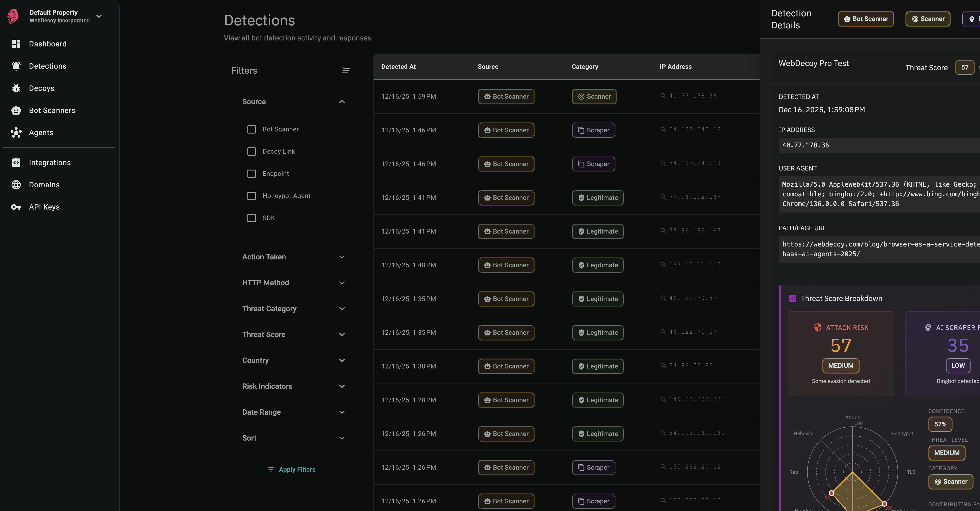Click the filter list icon beside Filters
Viewport: 980px width, 511px height.
tap(346, 70)
